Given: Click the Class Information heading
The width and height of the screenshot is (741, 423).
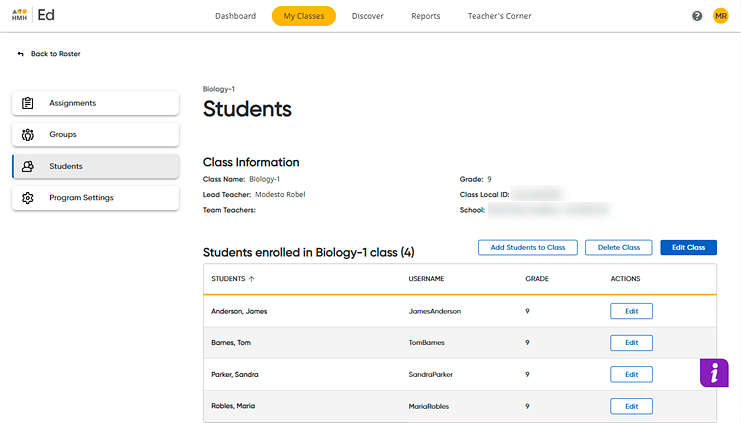Looking at the screenshot, I should coord(251,162).
